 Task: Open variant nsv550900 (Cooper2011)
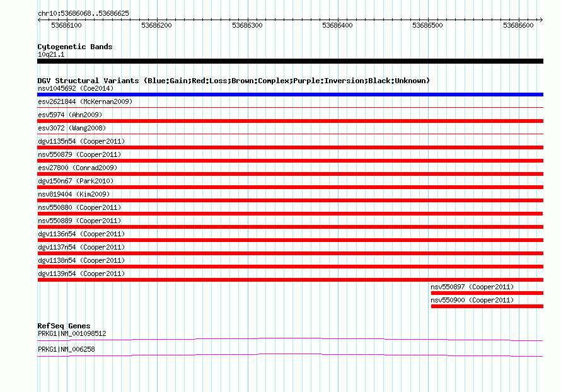pyautogui.click(x=472, y=300)
